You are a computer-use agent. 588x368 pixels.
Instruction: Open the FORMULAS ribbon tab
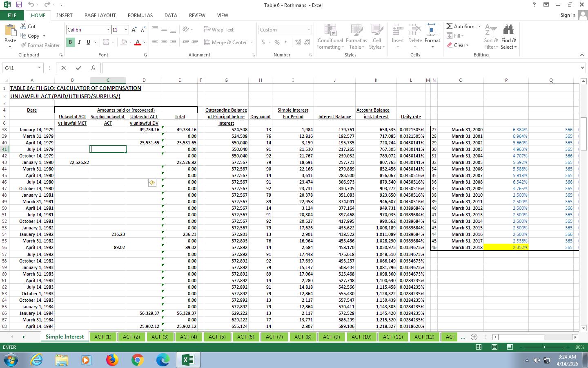(140, 15)
